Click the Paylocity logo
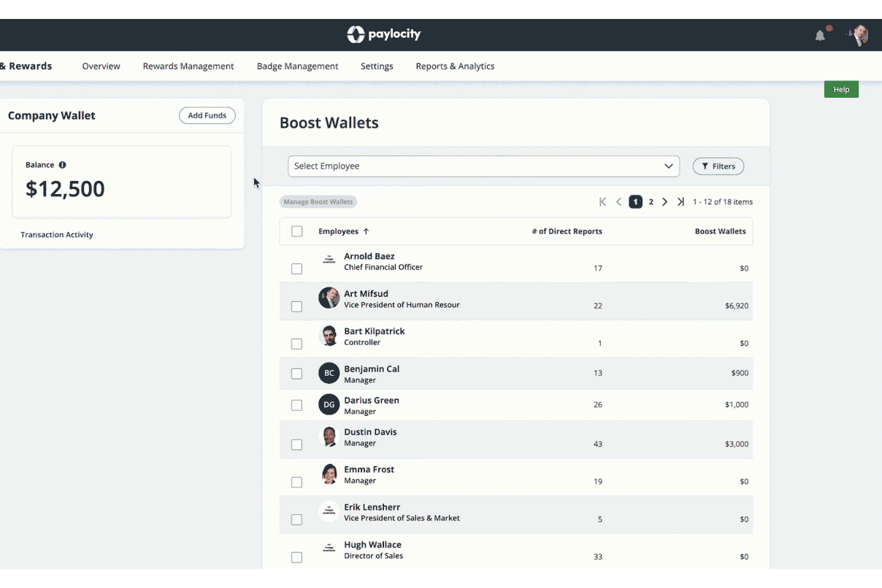Viewport: 882px width, 588px height. pyautogui.click(x=384, y=34)
